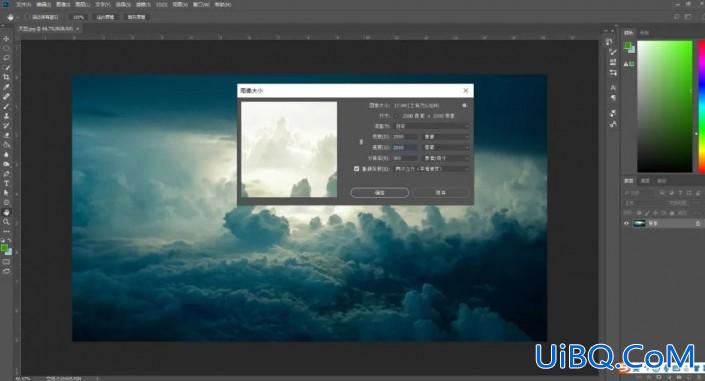Select the Type (T) tool
Screen dimensions: 705x381
pyautogui.click(x=6, y=184)
